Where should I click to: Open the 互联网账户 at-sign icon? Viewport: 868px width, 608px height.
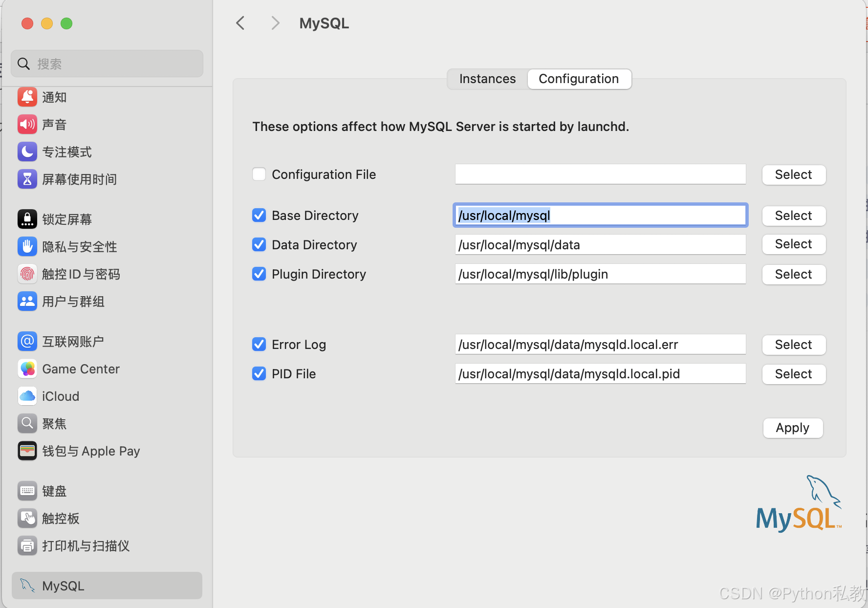point(27,342)
